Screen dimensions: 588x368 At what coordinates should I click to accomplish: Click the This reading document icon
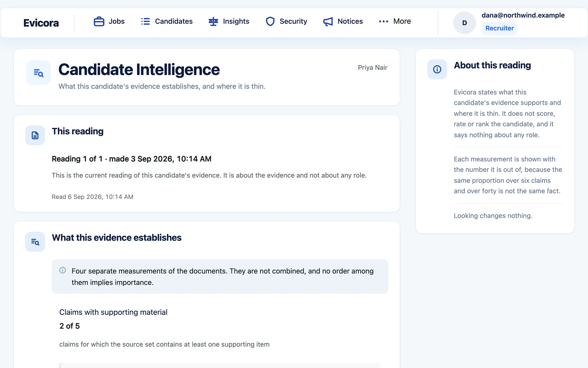35,135
